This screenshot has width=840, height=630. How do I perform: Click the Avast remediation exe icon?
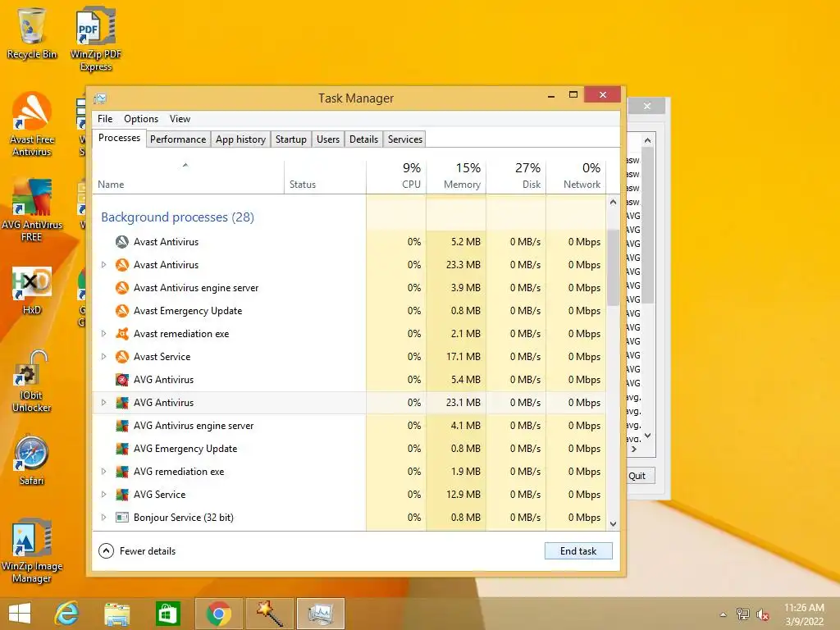coord(122,334)
